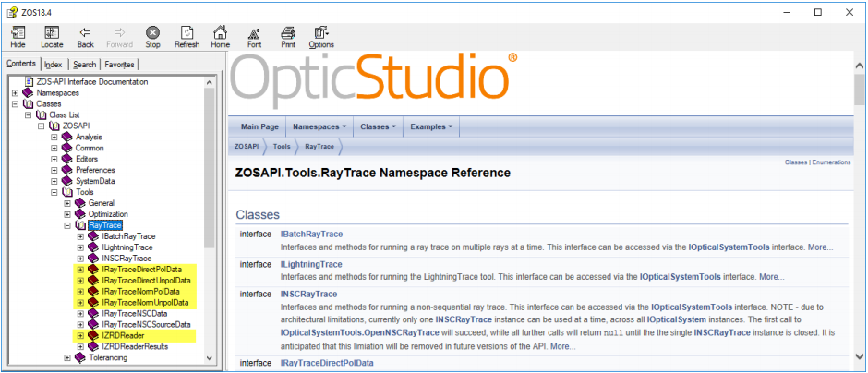Image resolution: width=868 pixels, height=373 pixels.
Task: Switch to the Index tab
Action: (54, 65)
